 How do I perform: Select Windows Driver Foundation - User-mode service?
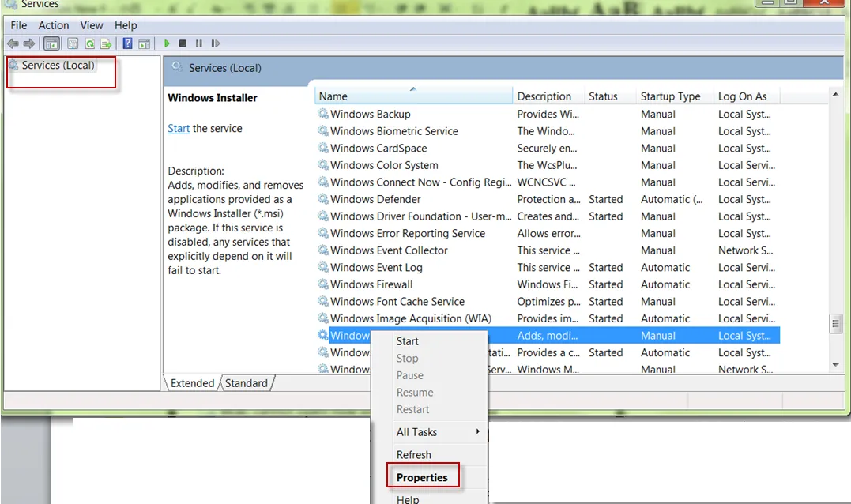420,216
